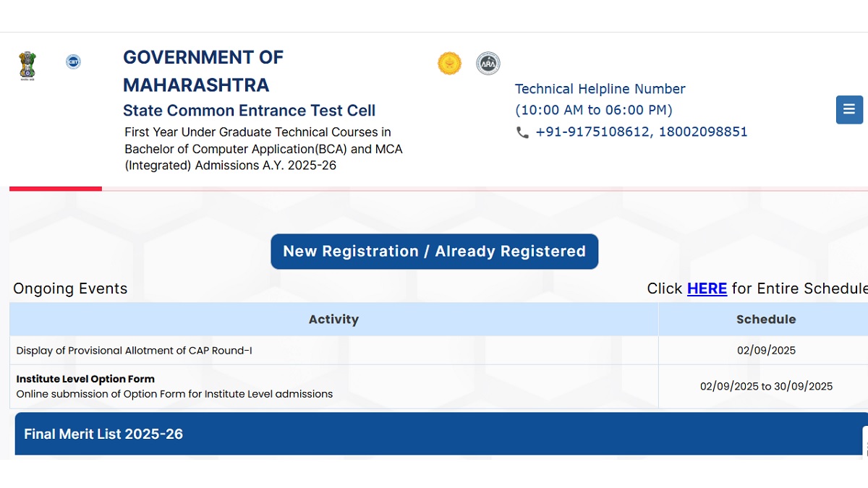Open the hamburger navigation menu
The width and height of the screenshot is (868, 488).
click(848, 110)
